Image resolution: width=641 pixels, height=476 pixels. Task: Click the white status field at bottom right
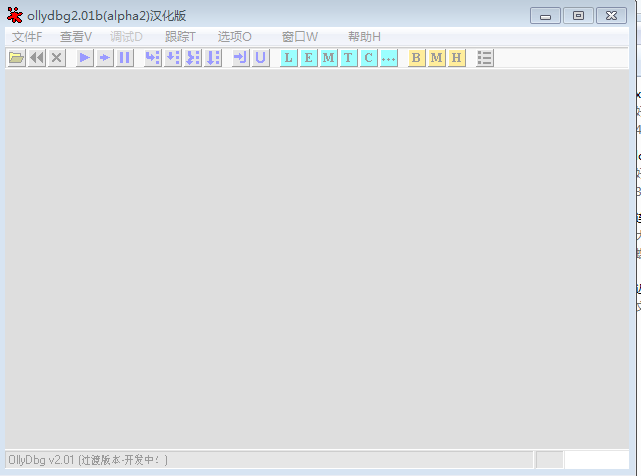coord(596,460)
